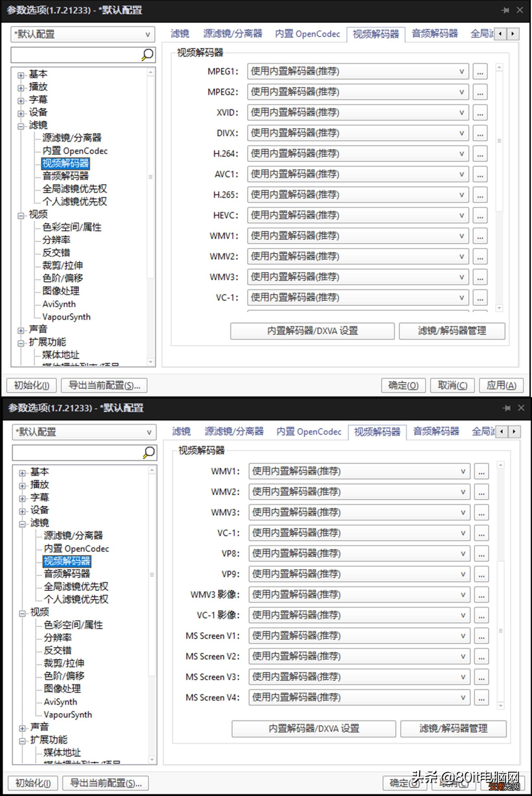
Task: Open the '...' settings button beside HEVC
Action: [x=480, y=216]
